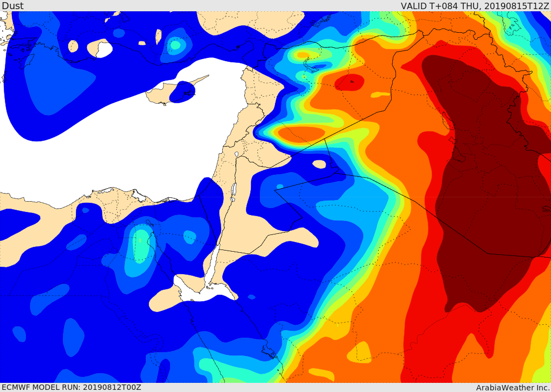Click the "ArabiaWeather Inc" credit text
The width and height of the screenshot is (551, 392).
tap(513, 388)
